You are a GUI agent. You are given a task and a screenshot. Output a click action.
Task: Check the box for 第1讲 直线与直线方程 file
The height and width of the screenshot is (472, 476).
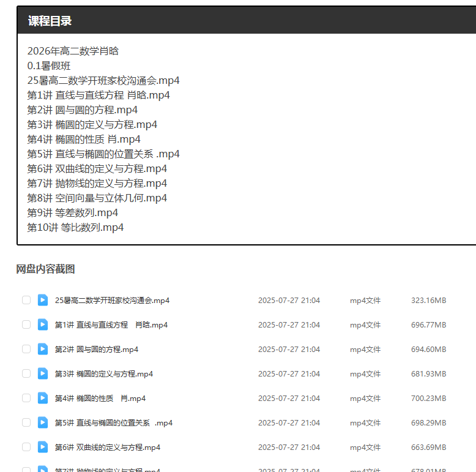click(26, 324)
